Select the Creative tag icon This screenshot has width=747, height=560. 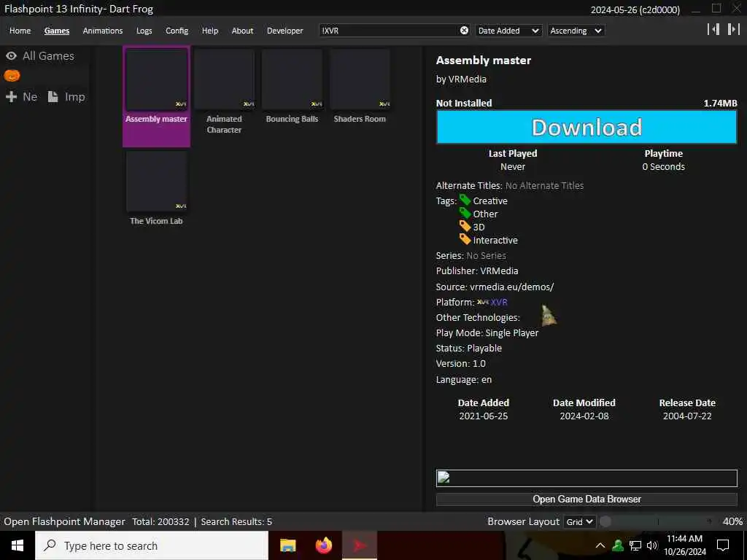click(x=465, y=201)
